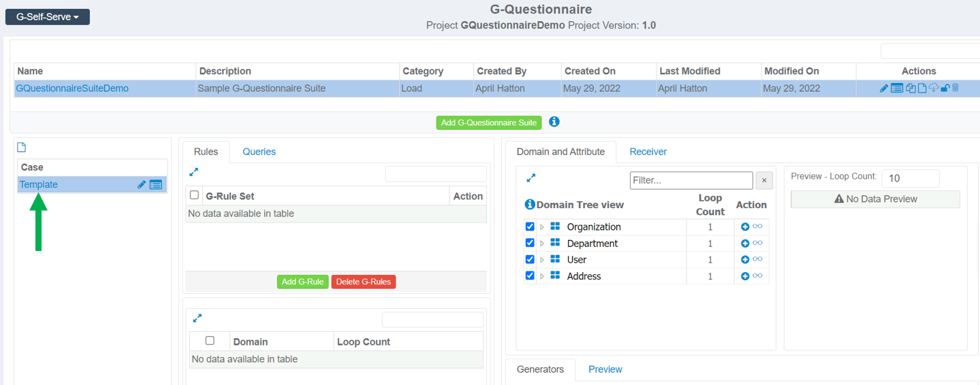Click the Category column header
980x385 pixels.
click(x=437, y=71)
